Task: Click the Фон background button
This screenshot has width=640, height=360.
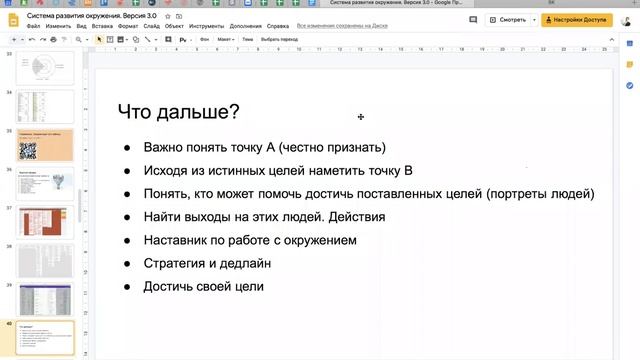Action: pos(204,40)
